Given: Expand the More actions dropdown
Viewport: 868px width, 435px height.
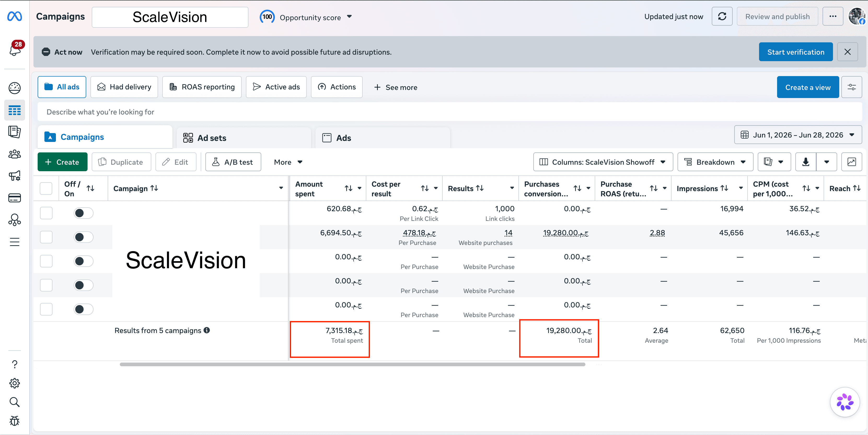Looking at the screenshot, I should click(x=288, y=162).
